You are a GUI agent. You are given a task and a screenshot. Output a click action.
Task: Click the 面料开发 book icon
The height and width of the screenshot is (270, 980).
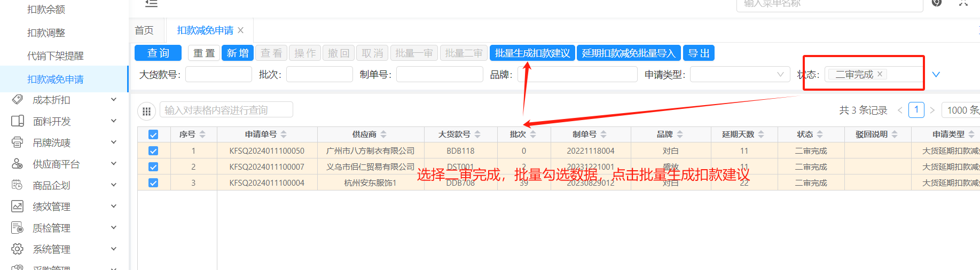click(x=17, y=121)
